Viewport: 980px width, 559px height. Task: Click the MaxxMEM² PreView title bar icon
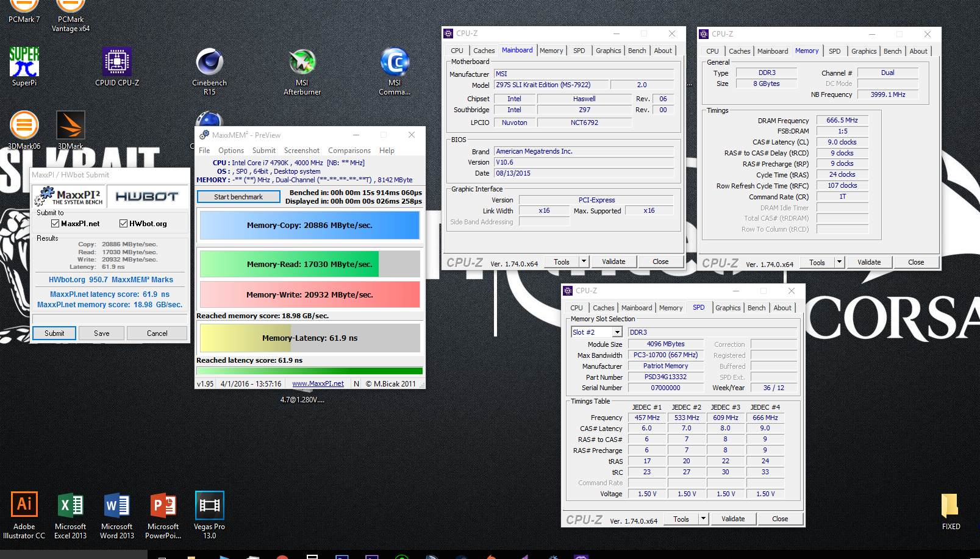[x=204, y=135]
